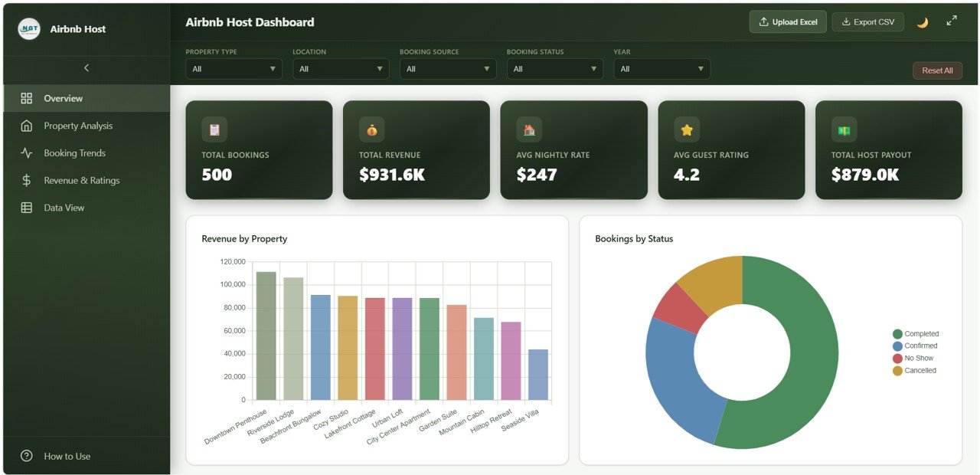The image size is (980, 475).
Task: Click the How to Use question icon
Action: [26, 456]
